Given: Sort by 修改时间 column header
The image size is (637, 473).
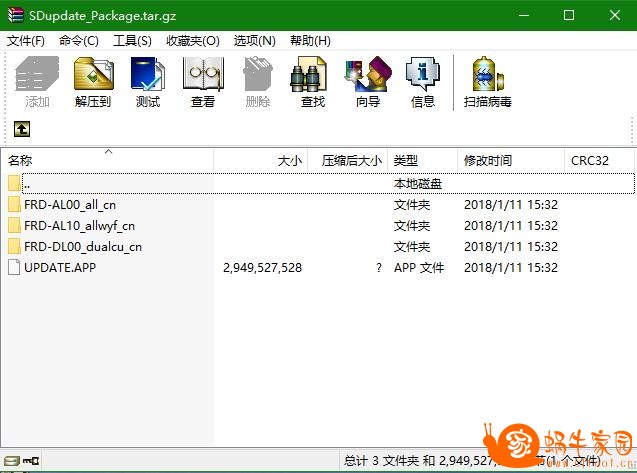Looking at the screenshot, I should coord(511,160).
